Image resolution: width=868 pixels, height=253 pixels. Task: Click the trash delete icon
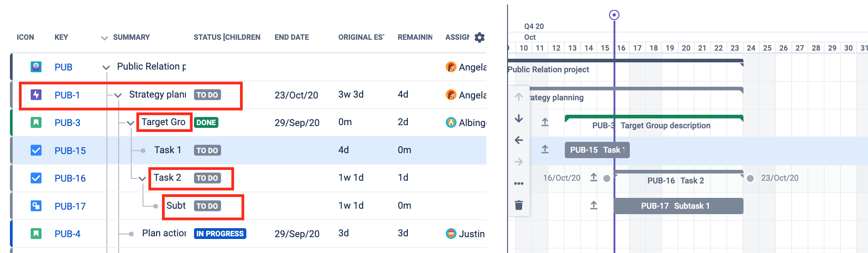pos(519,205)
